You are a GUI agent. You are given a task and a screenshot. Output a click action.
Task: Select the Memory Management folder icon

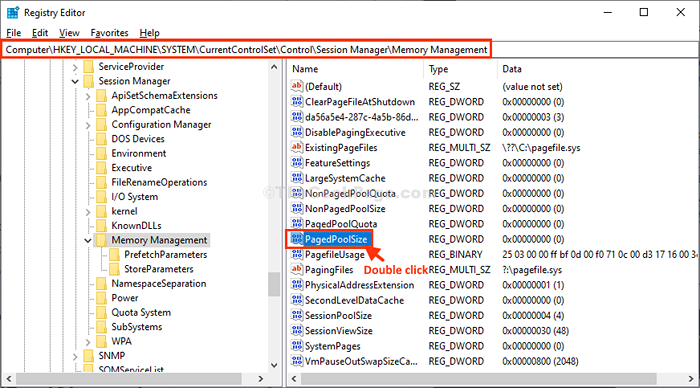102,240
